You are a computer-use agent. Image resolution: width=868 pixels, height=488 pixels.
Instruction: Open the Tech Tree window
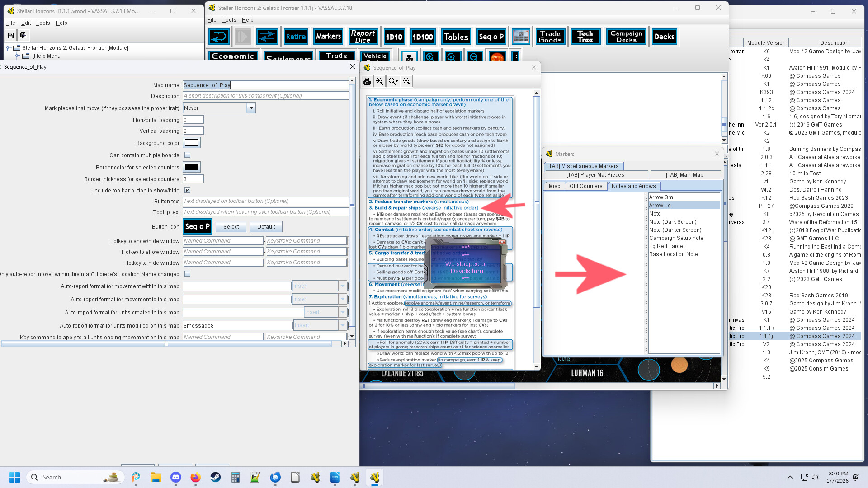tap(585, 37)
